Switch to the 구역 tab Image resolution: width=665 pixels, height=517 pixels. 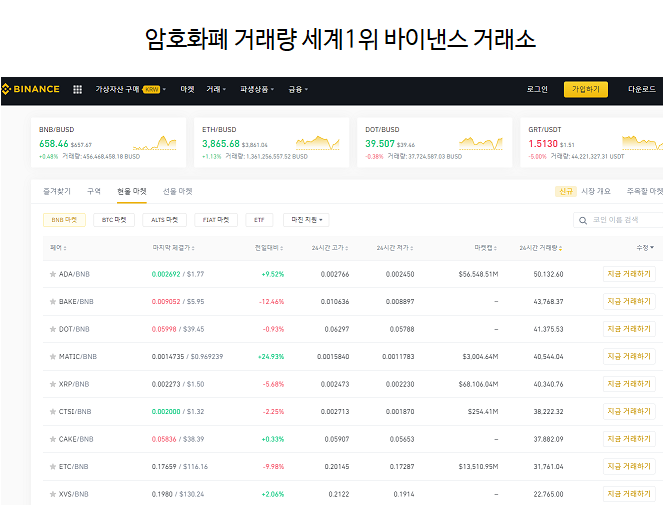click(x=94, y=191)
